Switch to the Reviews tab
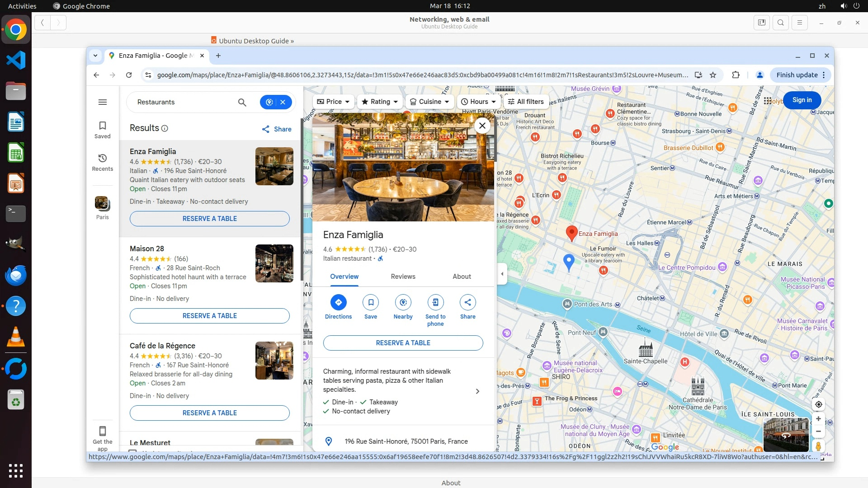 (x=403, y=277)
